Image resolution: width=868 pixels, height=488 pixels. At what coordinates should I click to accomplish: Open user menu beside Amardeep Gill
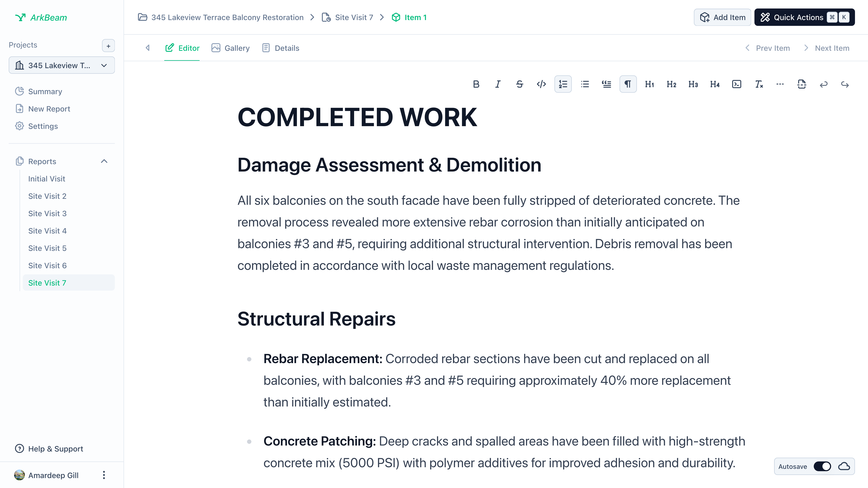pos(104,475)
